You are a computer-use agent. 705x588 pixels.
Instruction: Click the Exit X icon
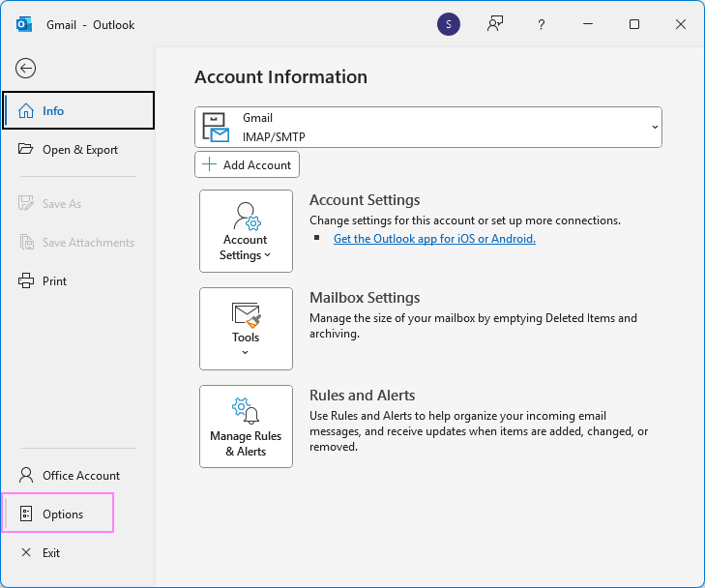[26, 552]
